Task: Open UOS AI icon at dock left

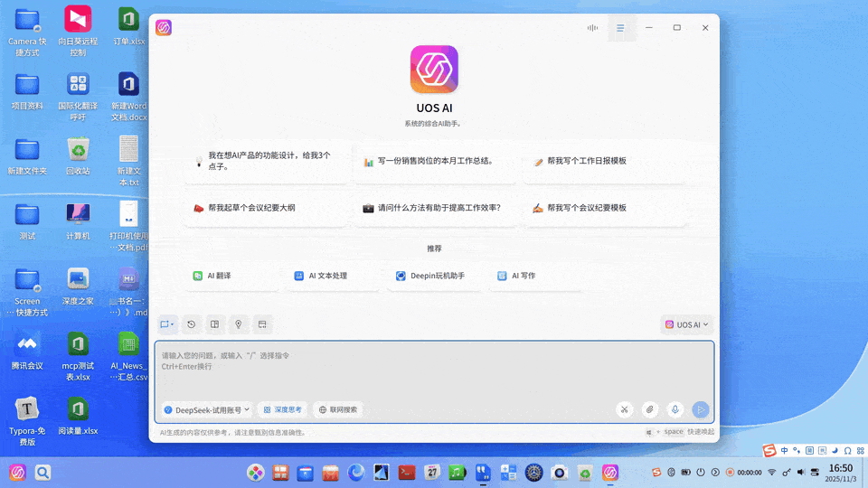Action: click(x=18, y=473)
